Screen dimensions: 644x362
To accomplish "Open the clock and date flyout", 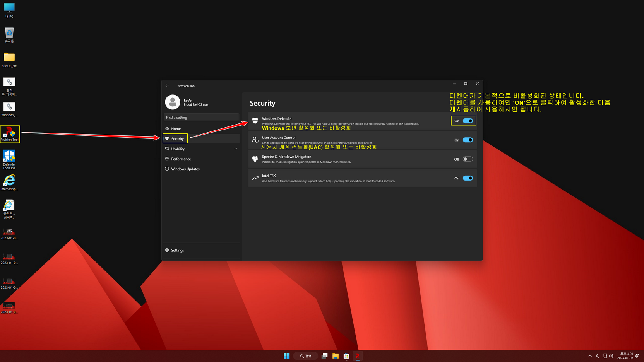I will click(625, 356).
